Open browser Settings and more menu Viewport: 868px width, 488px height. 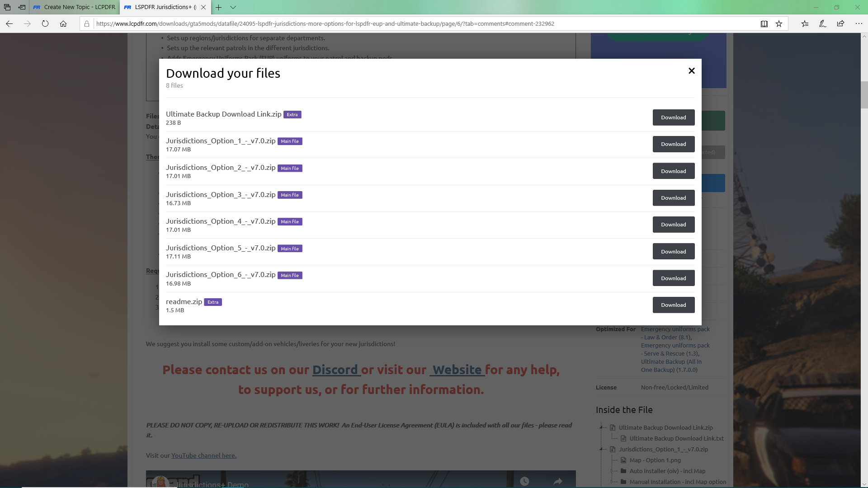(859, 23)
